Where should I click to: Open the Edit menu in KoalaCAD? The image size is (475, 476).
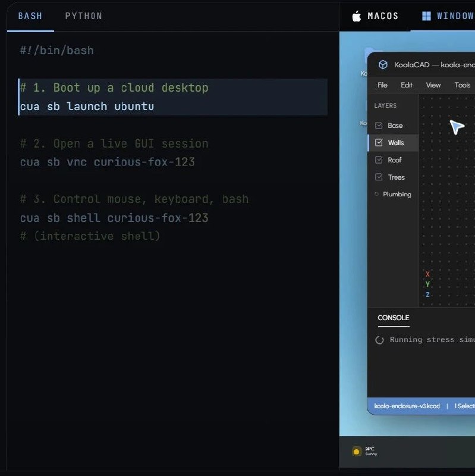point(407,85)
